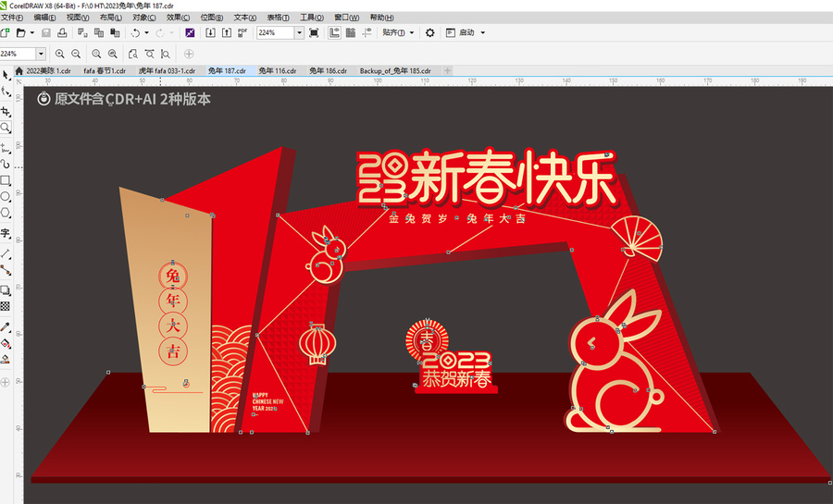833x504 pixels.
Task: Click the Full-screen preview icon
Action: coord(314,33)
